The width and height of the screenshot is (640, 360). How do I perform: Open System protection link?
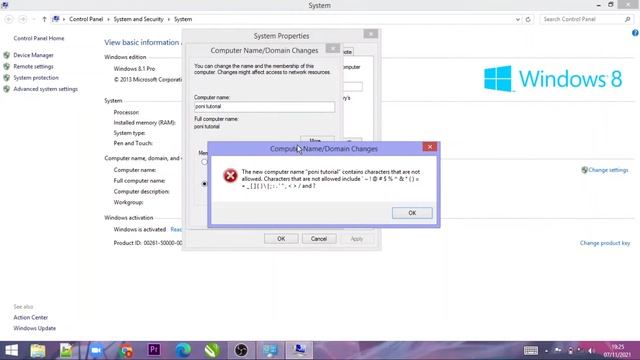click(36, 78)
